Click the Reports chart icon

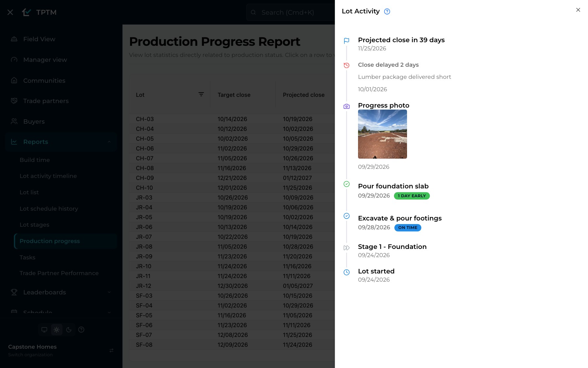tap(14, 142)
